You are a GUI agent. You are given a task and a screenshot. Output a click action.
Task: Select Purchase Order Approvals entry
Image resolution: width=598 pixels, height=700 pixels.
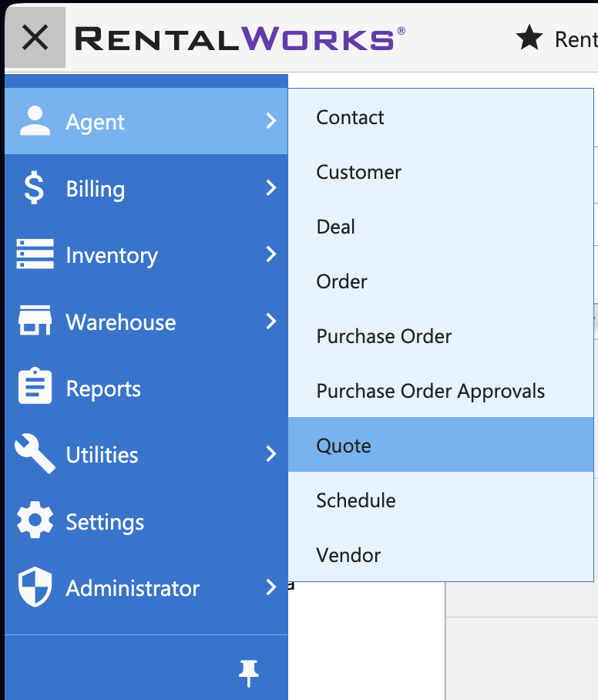441,391
